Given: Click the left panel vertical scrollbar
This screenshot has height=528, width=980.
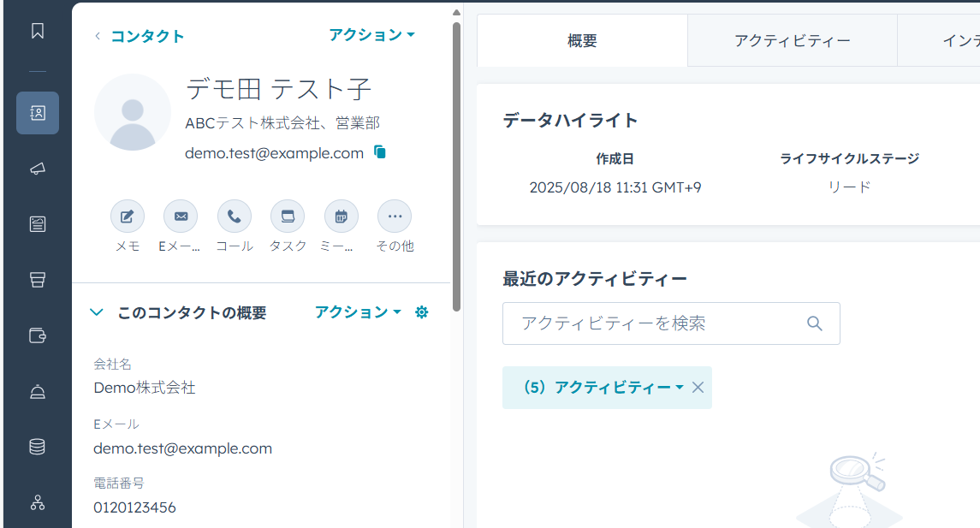Looking at the screenshot, I should pos(456,167).
